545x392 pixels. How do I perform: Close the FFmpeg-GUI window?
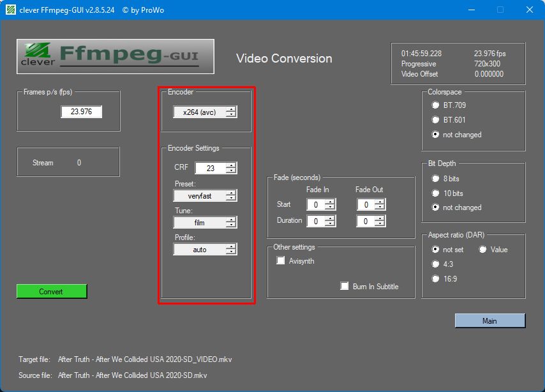529,10
